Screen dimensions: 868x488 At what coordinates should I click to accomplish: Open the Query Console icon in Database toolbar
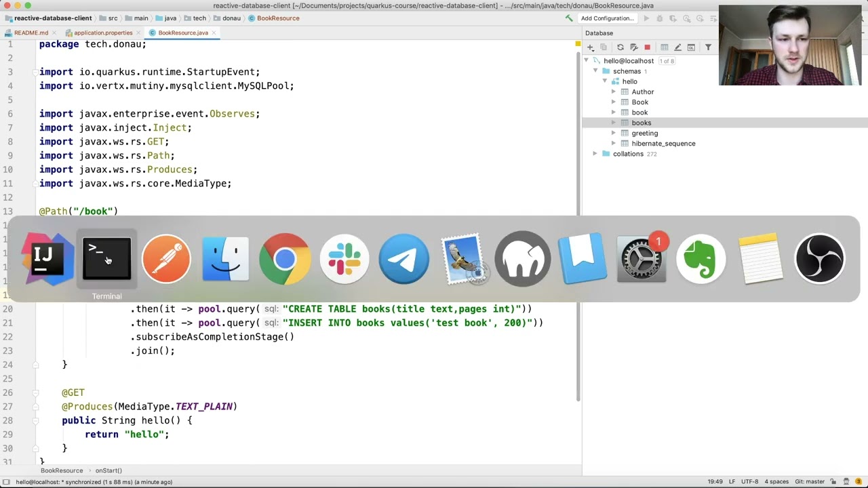point(691,47)
